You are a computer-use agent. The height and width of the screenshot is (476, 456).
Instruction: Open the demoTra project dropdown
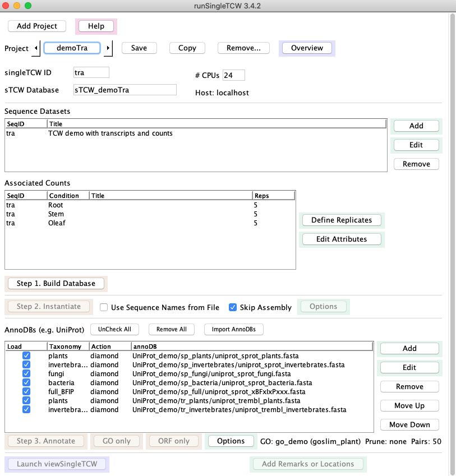coord(72,48)
